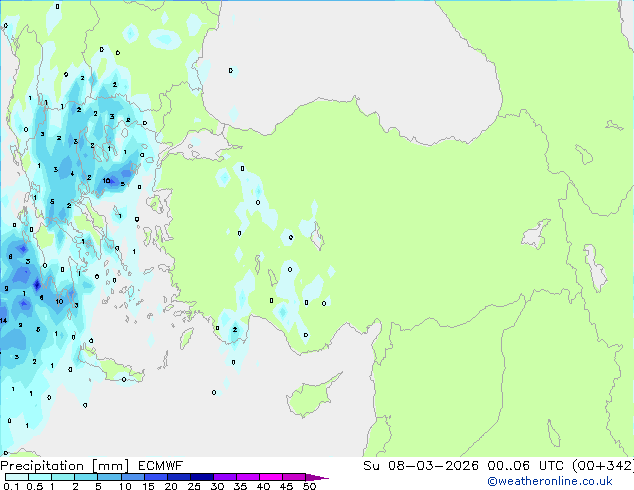Click the Precipitation [mm] legend title
This screenshot has height=490, width=634.
click(64, 465)
